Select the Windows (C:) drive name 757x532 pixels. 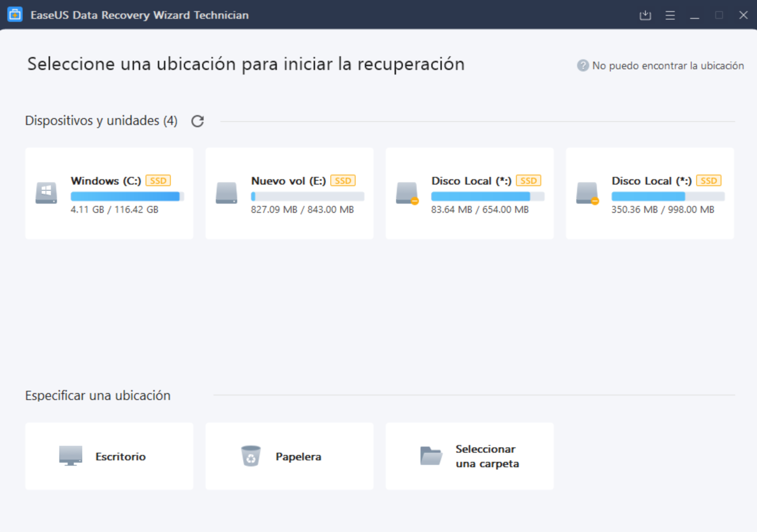[x=106, y=181]
